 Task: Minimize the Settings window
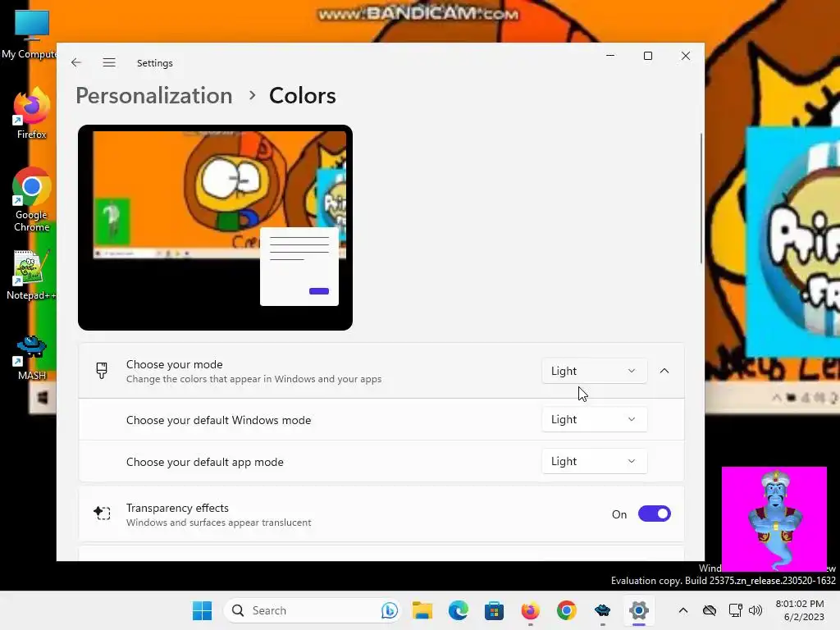click(x=610, y=56)
